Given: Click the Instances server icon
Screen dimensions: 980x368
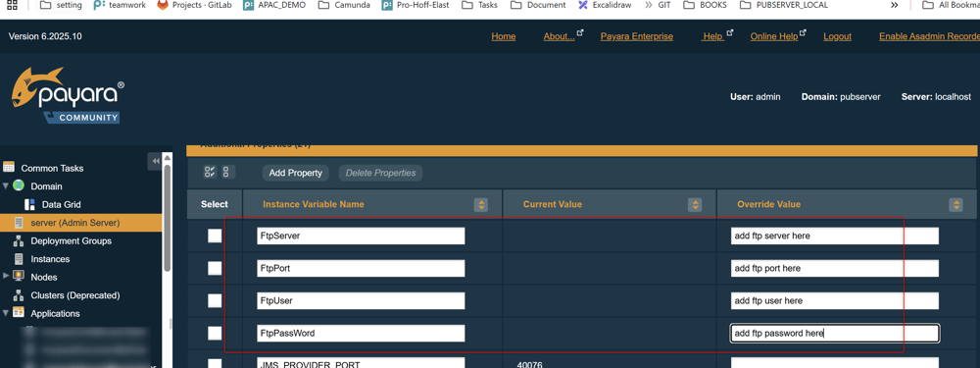Looking at the screenshot, I should click(x=19, y=259).
